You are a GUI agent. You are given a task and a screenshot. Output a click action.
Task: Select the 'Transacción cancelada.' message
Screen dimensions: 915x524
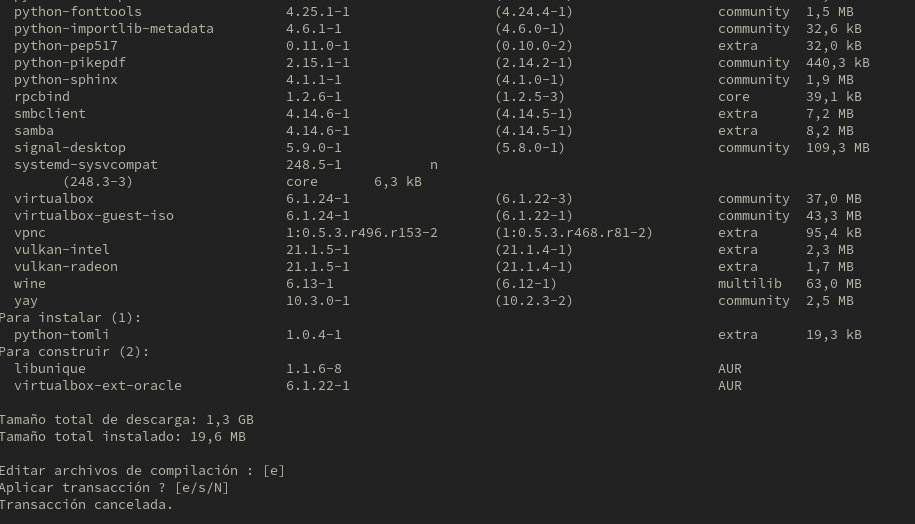(86, 505)
